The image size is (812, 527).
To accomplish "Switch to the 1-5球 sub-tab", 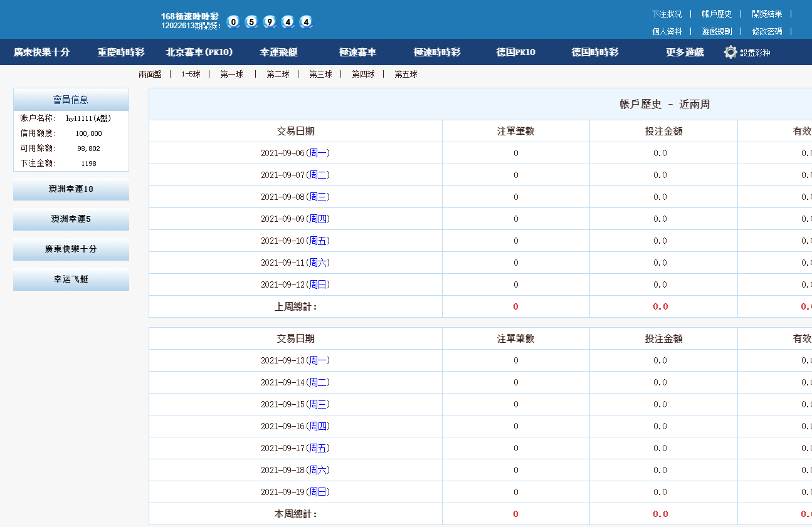I will tap(191, 74).
